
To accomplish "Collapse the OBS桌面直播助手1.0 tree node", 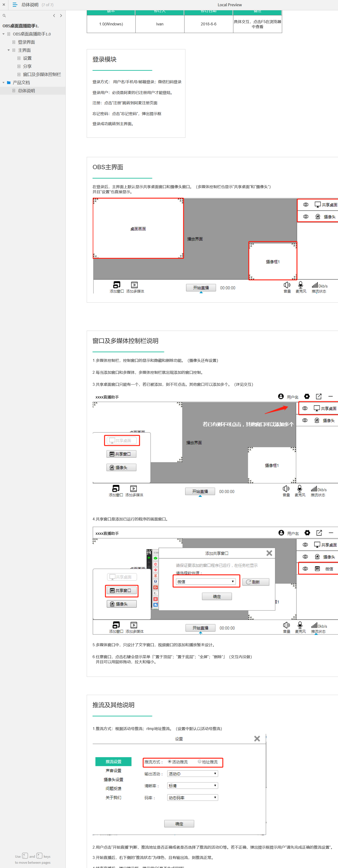I will point(4,34).
